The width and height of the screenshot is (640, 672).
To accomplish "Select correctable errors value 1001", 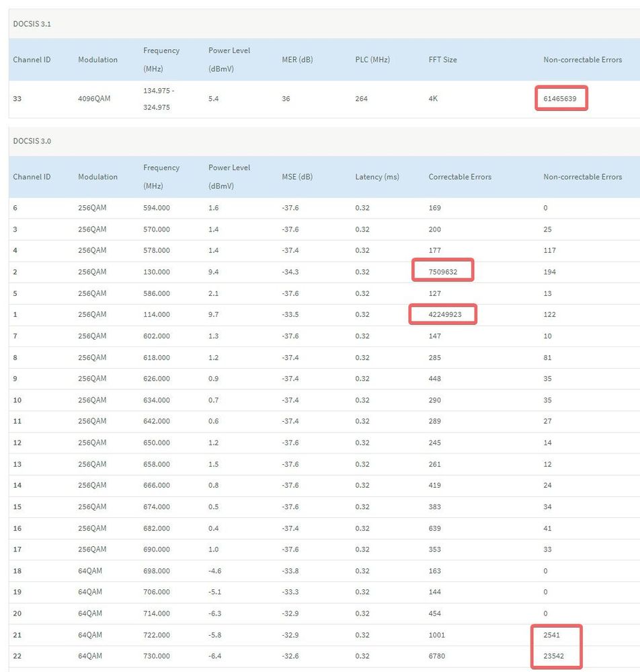I will (x=436, y=635).
